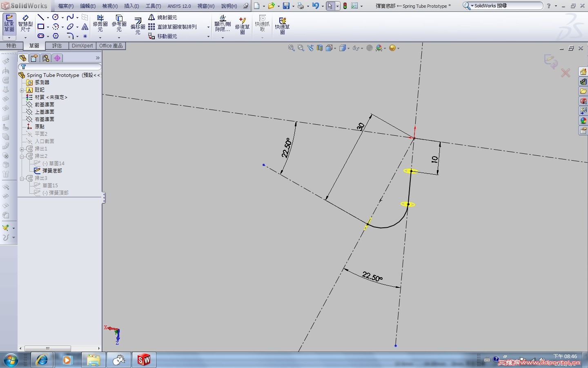This screenshot has width=588, height=368.
Task: Select the Circle sketch tool
Action: [55, 17]
